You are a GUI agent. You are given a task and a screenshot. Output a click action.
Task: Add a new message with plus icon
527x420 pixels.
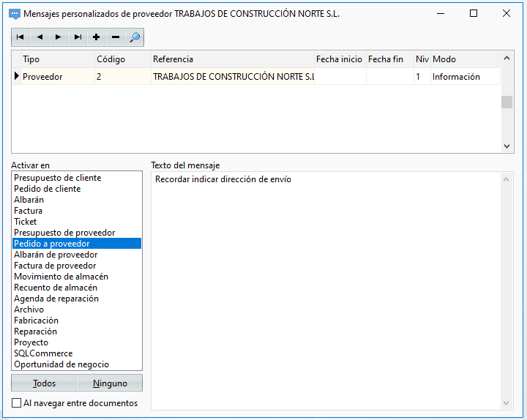tap(97, 37)
